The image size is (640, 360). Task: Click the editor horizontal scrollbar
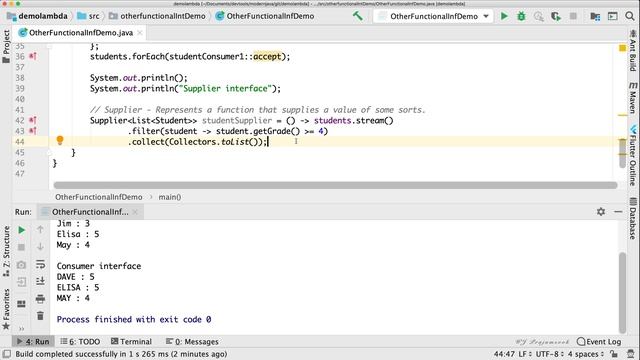point(335,185)
